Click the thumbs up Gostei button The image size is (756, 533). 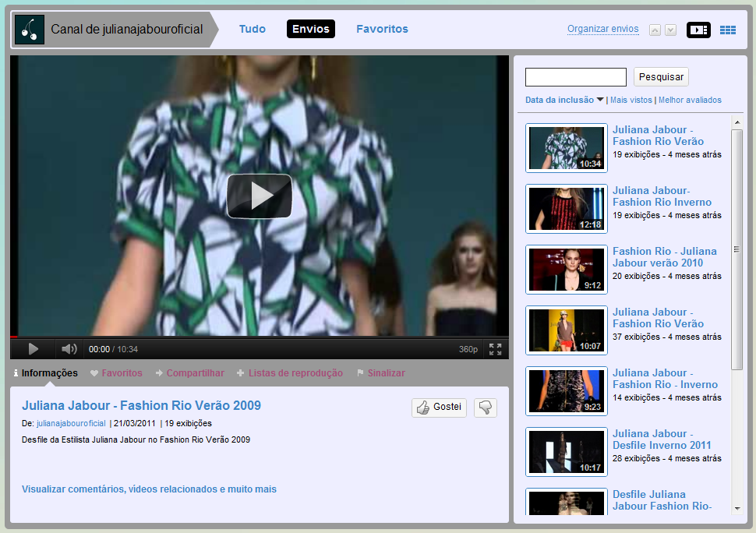coord(440,408)
